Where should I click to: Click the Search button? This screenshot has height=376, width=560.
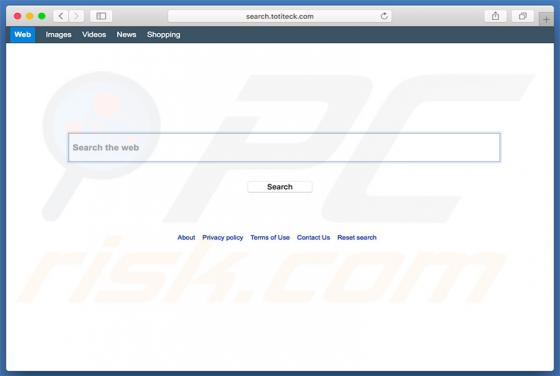pos(280,187)
